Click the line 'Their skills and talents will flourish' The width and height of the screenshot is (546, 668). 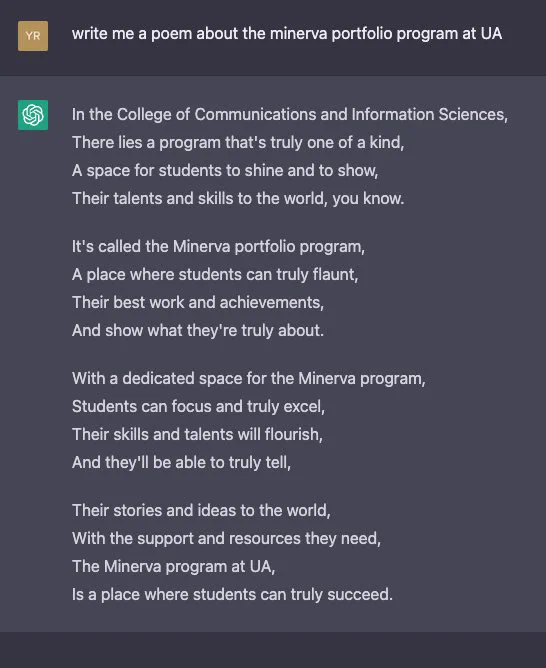click(197, 435)
